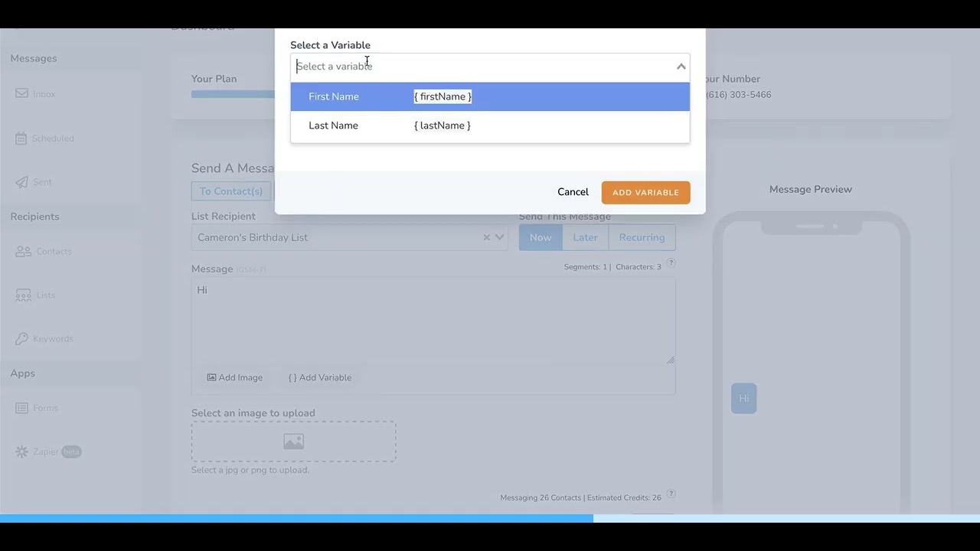Image resolution: width=980 pixels, height=551 pixels.
Task: Select the Now send option
Action: point(541,237)
